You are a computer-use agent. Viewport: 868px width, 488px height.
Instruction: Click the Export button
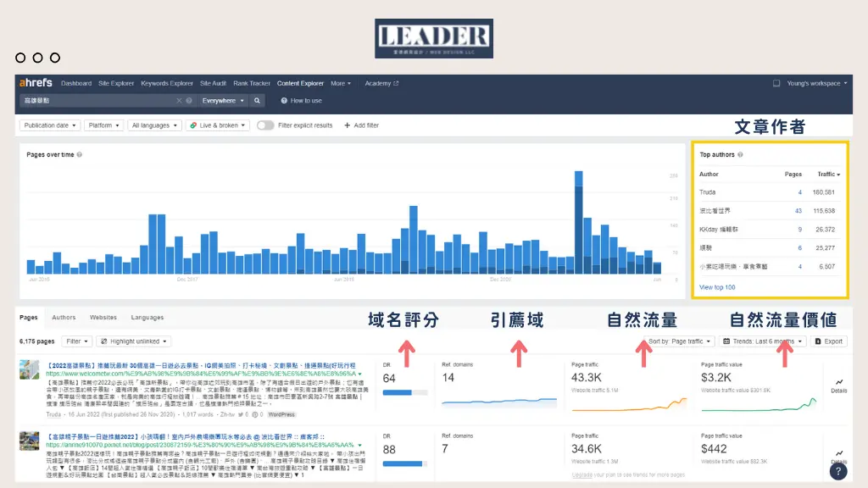pos(829,341)
